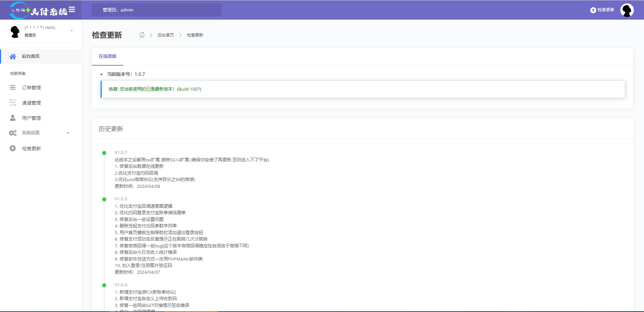This screenshot has width=644, height=312.
Task: Open 用户管理 using the person icon
Action: pyautogui.click(x=13, y=118)
